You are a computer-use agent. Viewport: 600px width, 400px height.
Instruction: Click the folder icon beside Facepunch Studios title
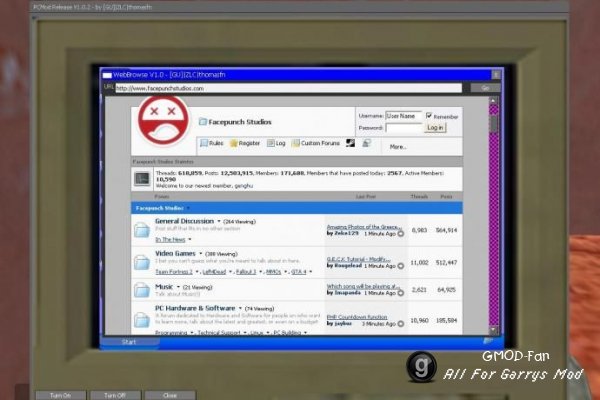pos(203,122)
